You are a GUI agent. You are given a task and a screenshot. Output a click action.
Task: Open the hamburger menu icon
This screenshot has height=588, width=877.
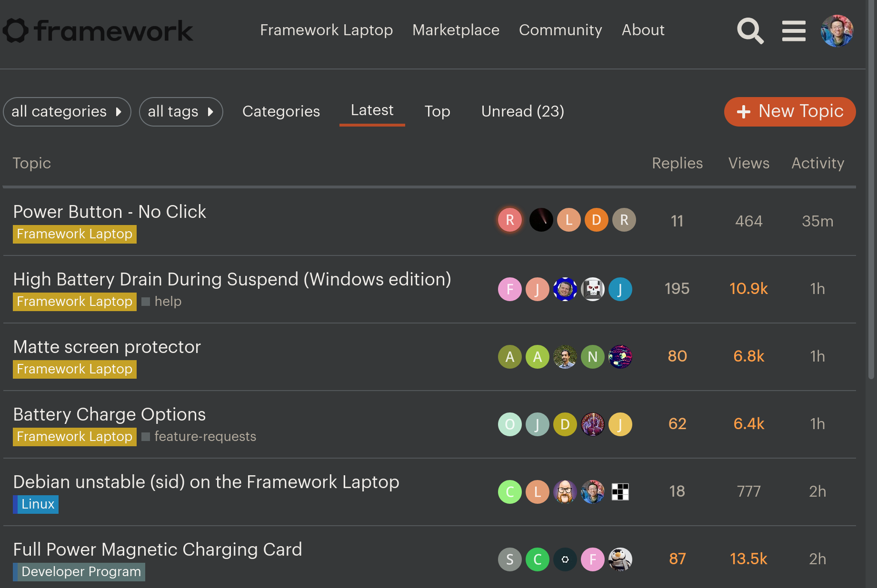click(x=794, y=31)
